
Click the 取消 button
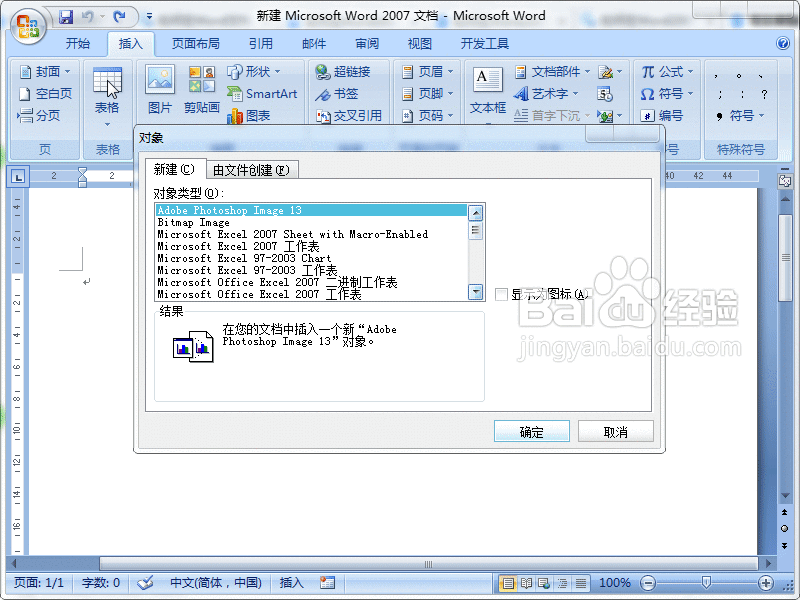tap(615, 431)
